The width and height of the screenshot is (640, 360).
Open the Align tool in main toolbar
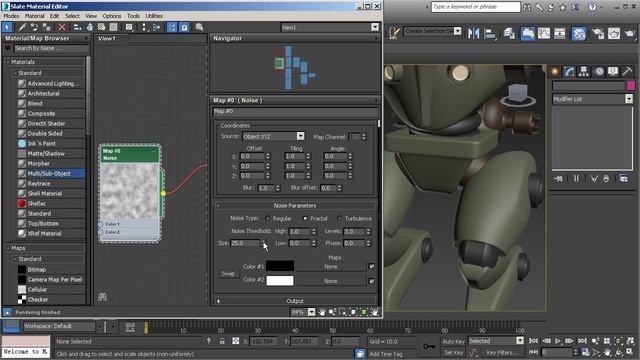(490, 33)
